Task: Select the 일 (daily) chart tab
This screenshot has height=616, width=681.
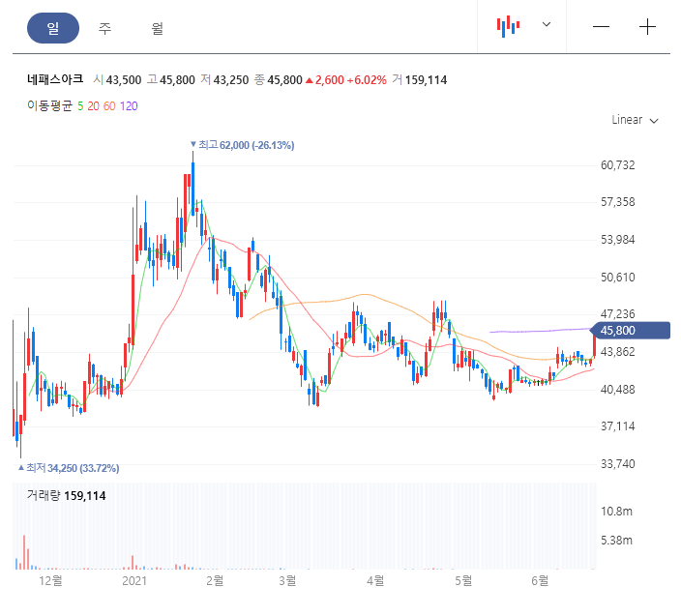Action: click(53, 28)
